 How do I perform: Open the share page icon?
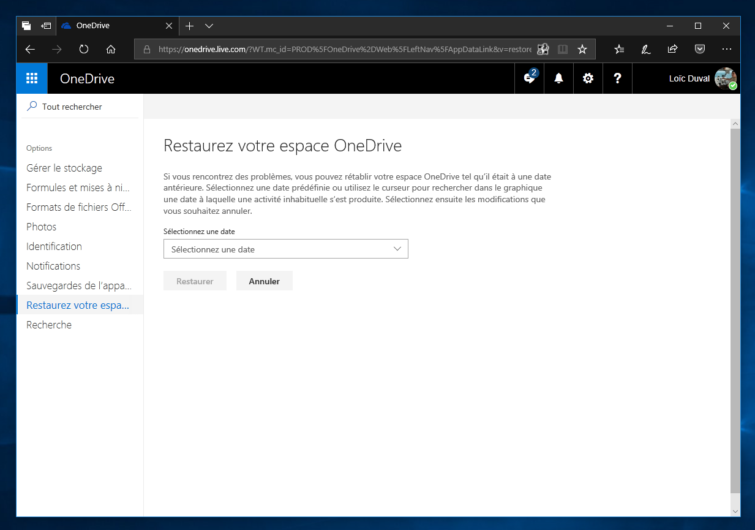pos(673,49)
